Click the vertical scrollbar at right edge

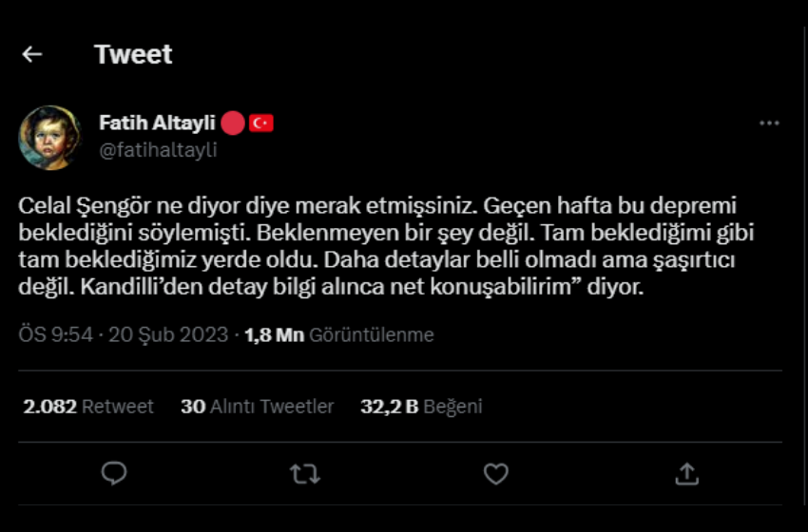[x=805, y=266]
